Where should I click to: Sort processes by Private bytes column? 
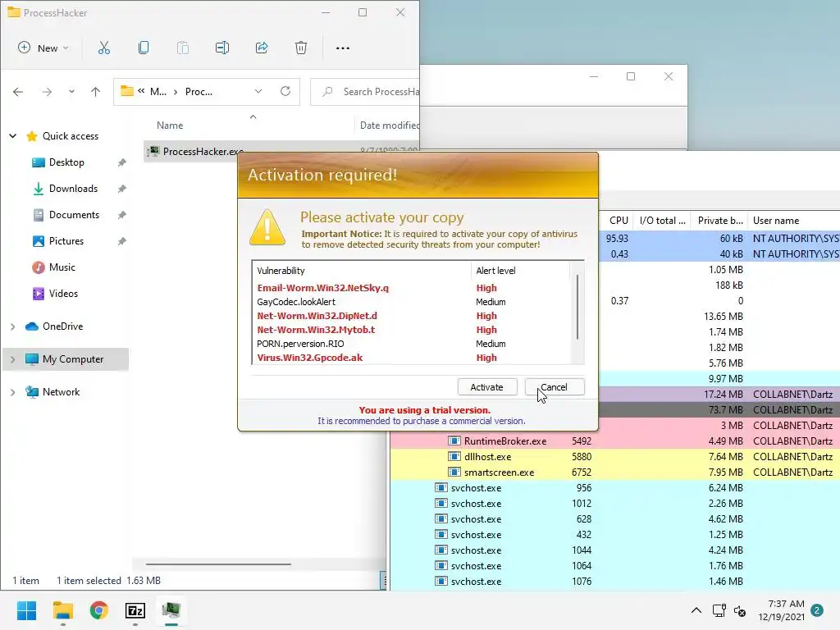pyautogui.click(x=720, y=220)
